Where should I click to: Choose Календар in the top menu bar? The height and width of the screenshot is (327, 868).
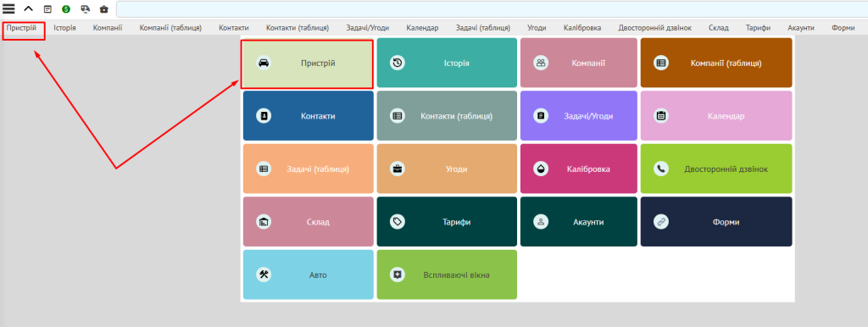point(422,28)
